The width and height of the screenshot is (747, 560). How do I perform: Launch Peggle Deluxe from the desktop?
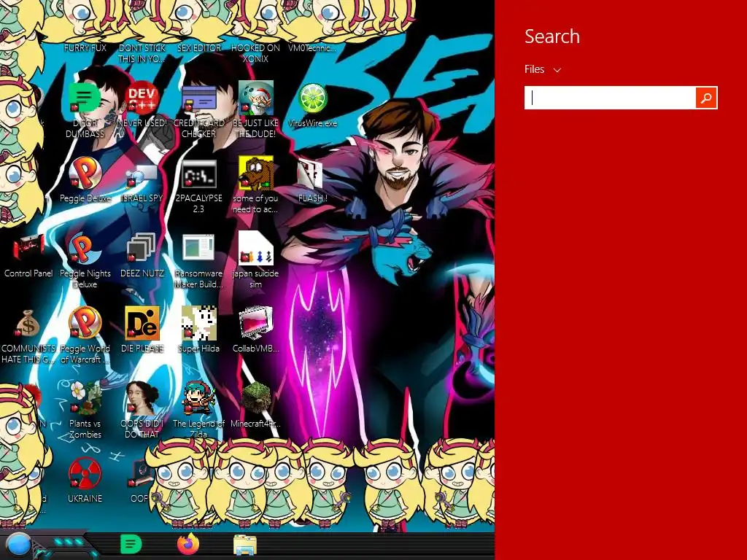pos(85,174)
